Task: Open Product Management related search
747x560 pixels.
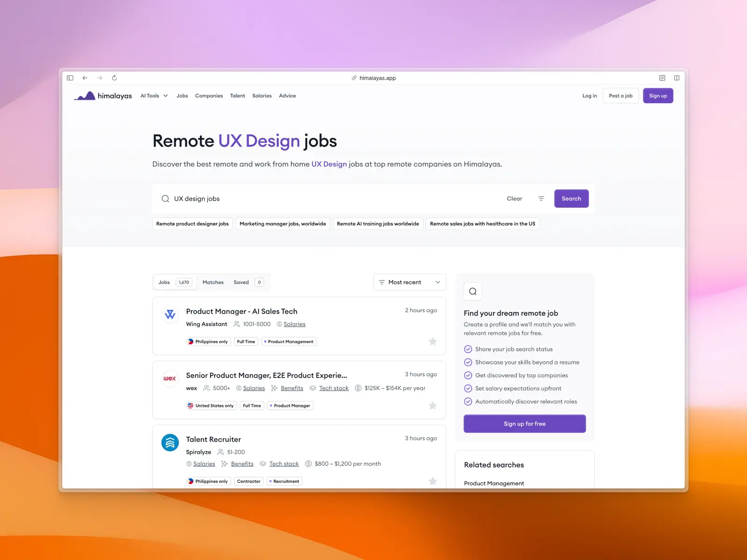Action: coord(494,483)
